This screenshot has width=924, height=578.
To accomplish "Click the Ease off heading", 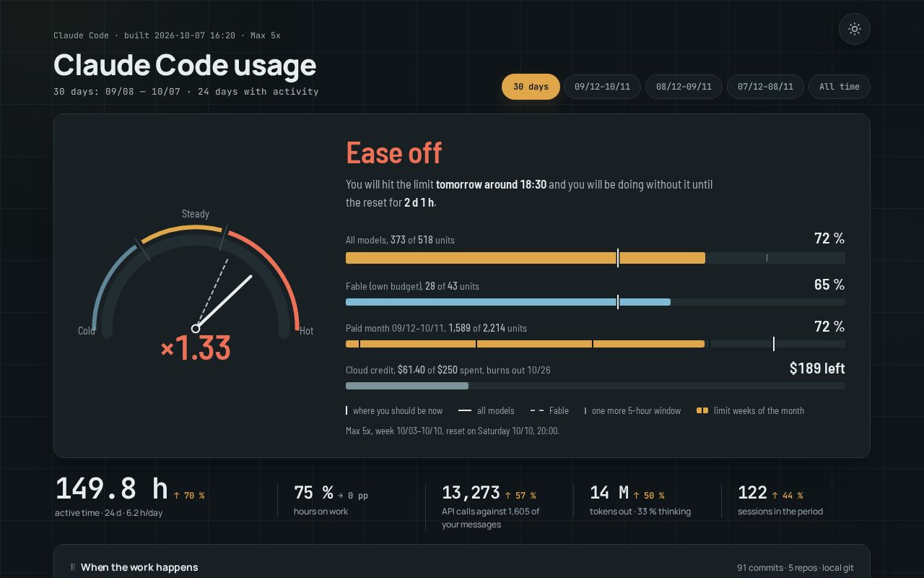I will click(x=393, y=152).
